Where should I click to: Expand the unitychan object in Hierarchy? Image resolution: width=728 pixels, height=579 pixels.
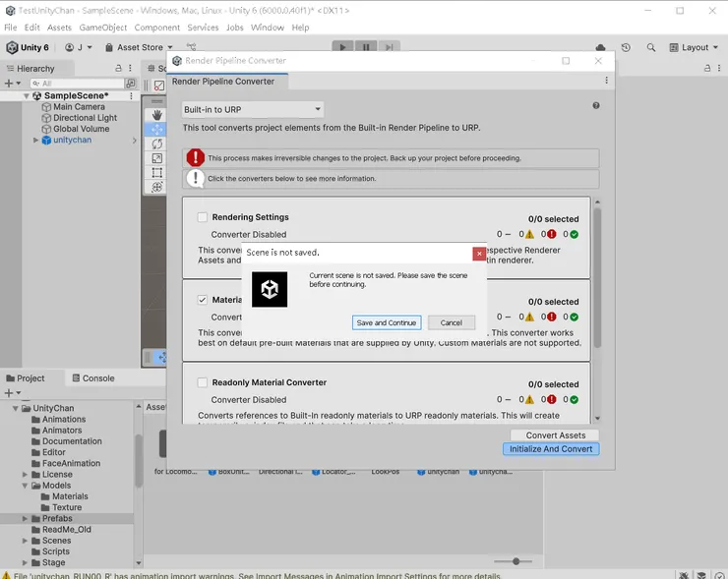click(35, 140)
